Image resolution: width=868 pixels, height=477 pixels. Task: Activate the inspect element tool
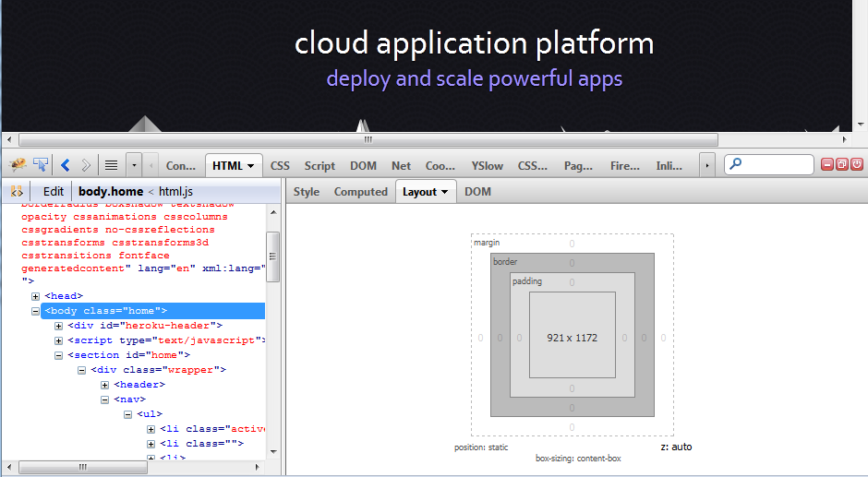(41, 164)
